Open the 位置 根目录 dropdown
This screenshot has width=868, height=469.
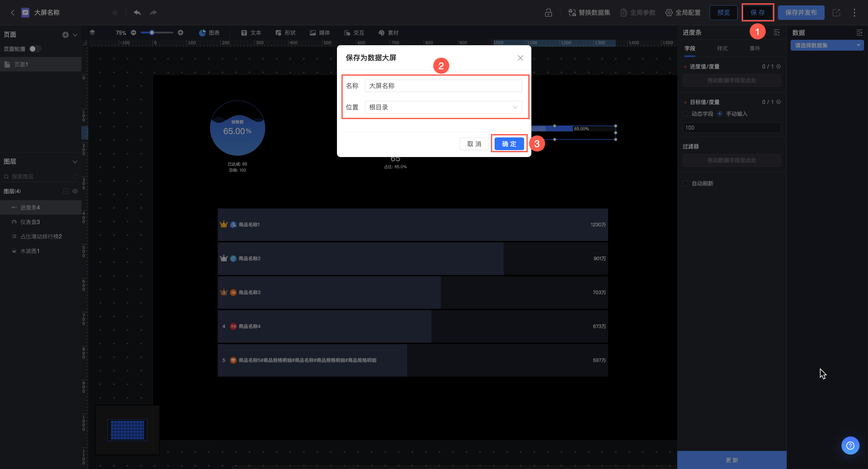coord(443,107)
